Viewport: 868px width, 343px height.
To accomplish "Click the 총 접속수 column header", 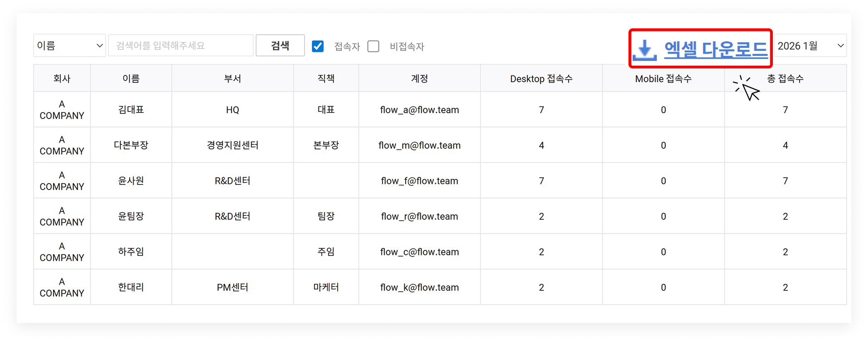I will 785,78.
